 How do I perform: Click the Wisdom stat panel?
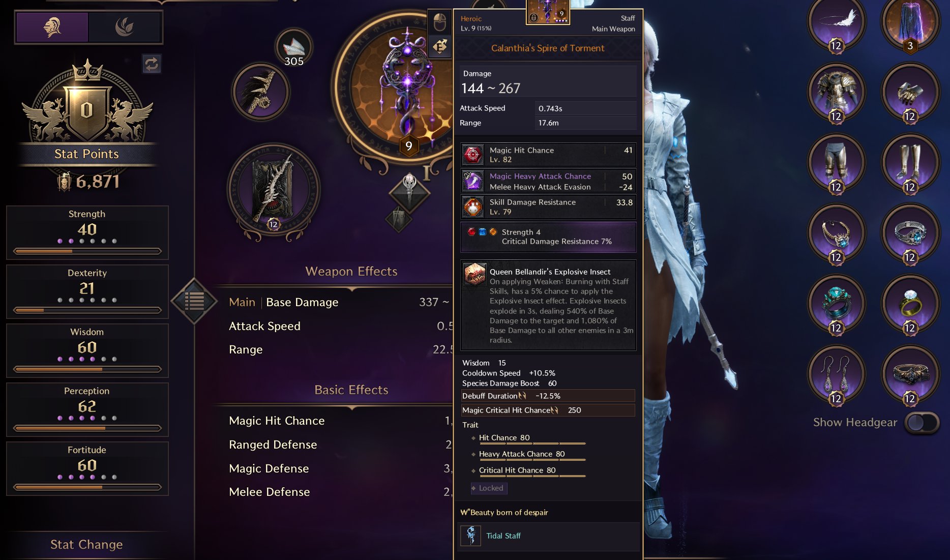[87, 350]
